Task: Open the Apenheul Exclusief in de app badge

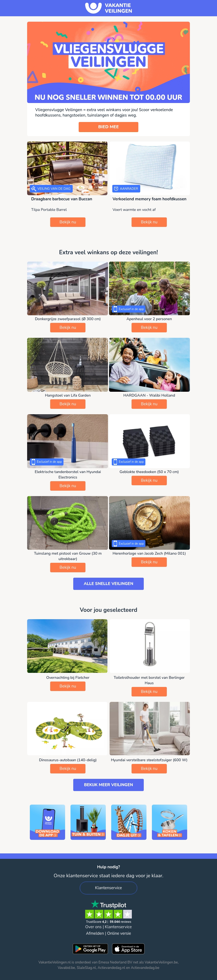Action: [x=128, y=309]
